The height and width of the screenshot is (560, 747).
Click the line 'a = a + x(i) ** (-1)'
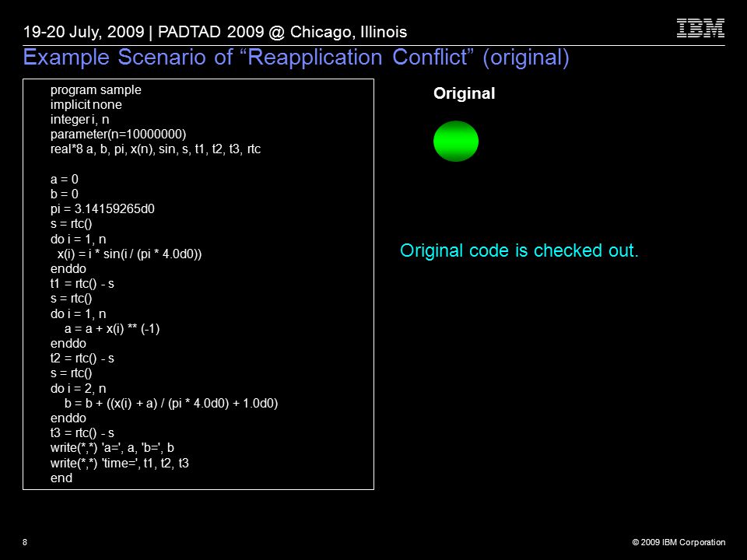(112, 328)
